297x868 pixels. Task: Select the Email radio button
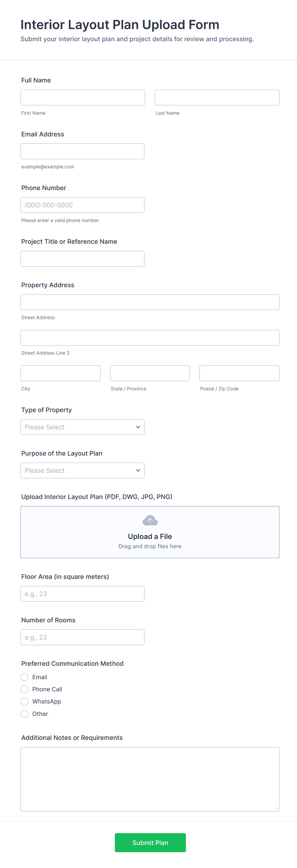(x=24, y=677)
